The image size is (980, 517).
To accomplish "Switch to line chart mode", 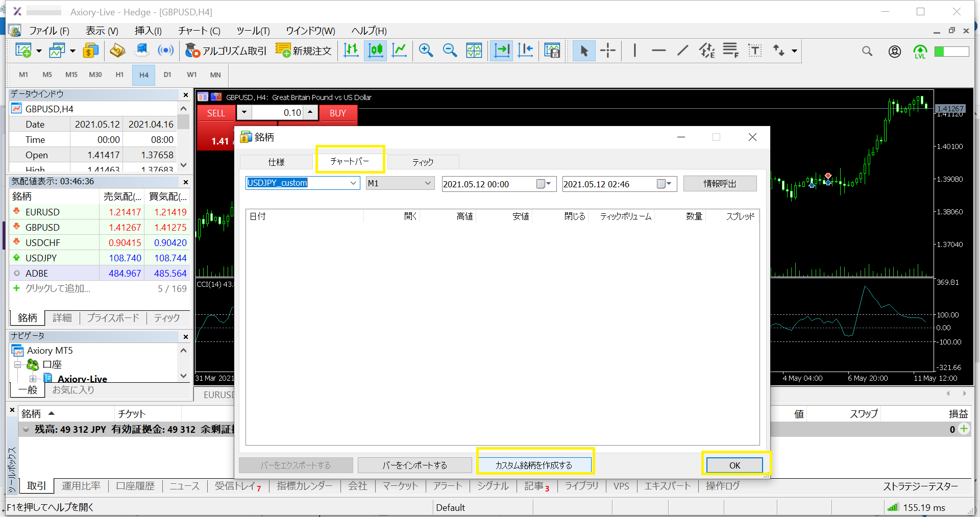I will coord(399,51).
